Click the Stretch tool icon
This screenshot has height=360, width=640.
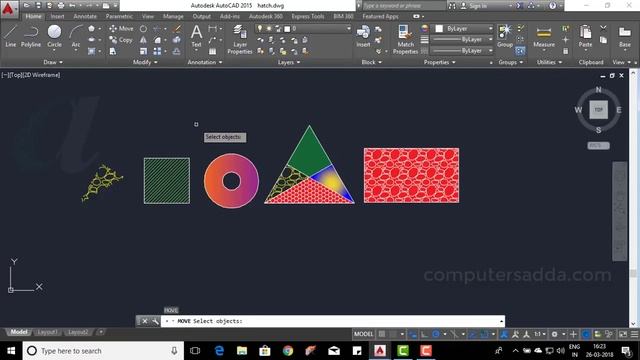coord(113,51)
